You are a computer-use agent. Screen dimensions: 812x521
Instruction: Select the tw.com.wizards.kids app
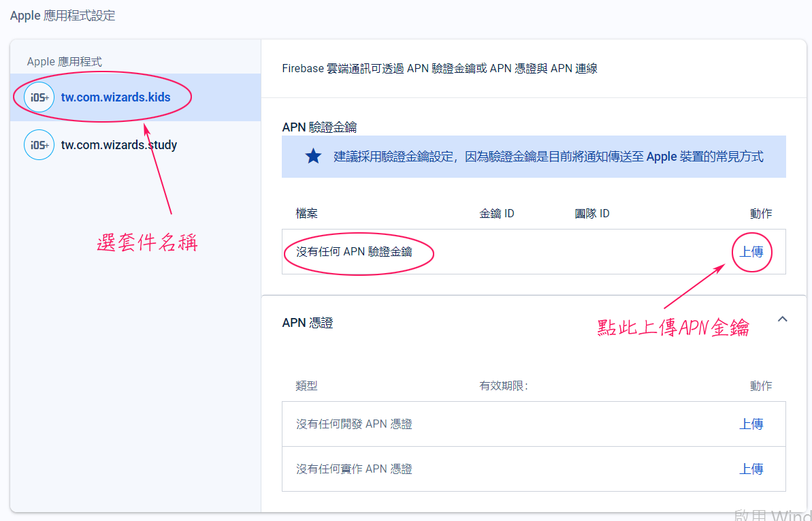tap(135, 97)
